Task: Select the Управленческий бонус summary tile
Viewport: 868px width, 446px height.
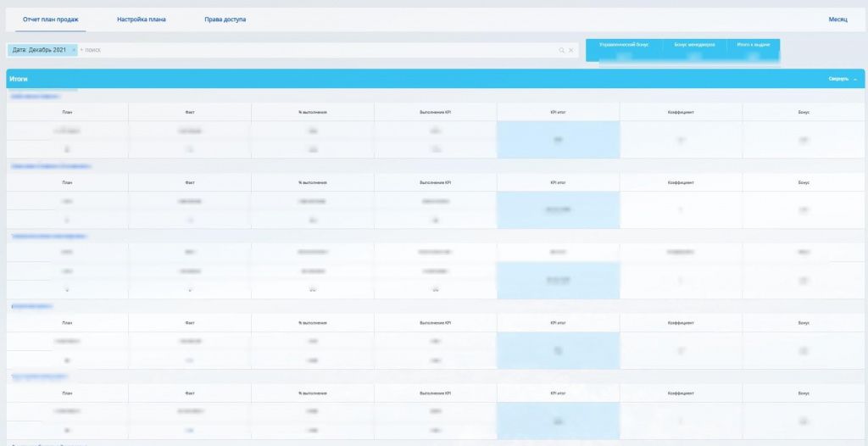Action: (624, 50)
